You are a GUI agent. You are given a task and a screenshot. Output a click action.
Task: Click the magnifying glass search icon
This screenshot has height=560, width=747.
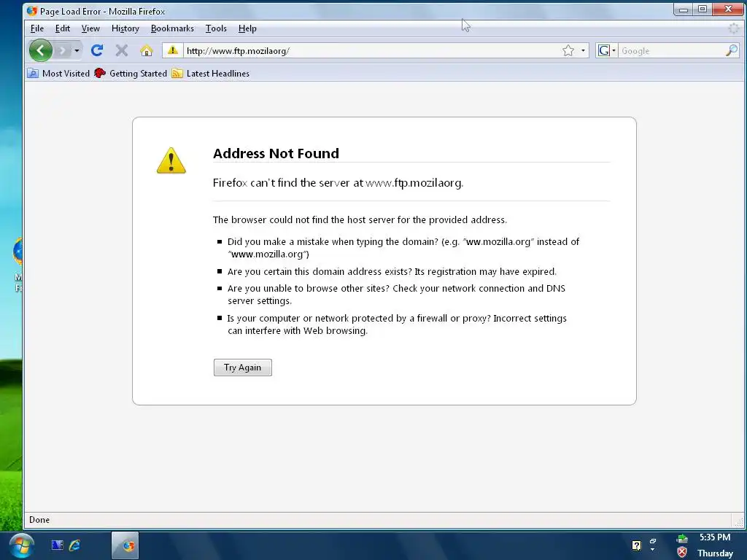732,50
